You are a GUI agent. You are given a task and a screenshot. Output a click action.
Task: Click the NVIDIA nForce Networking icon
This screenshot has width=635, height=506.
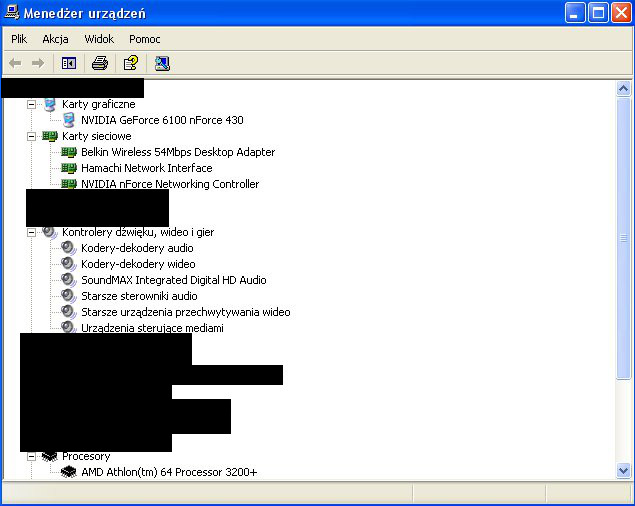(69, 184)
